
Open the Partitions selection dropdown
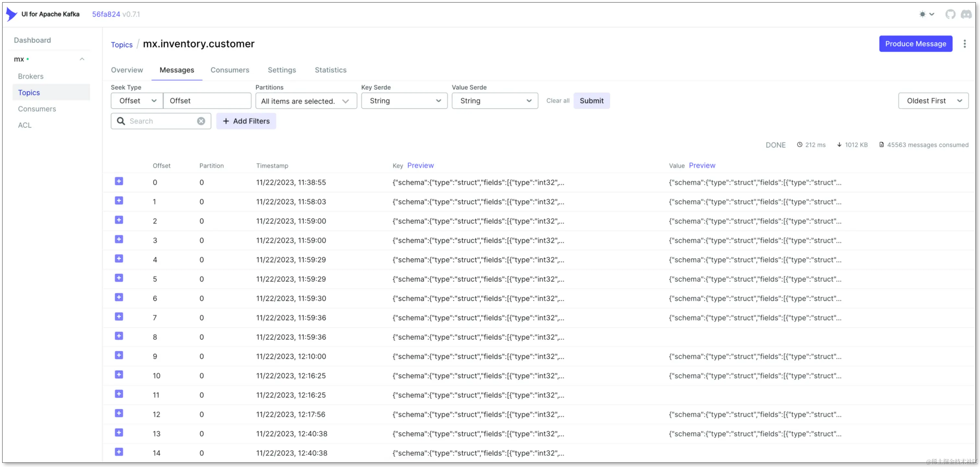tap(306, 101)
